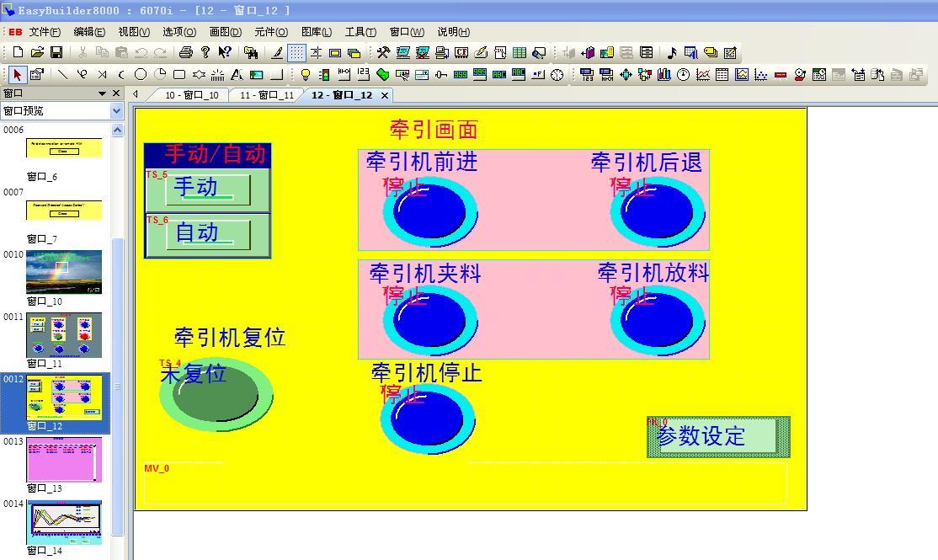The height and width of the screenshot is (560, 938).
Task: Open the 窗口 panel menu arrow
Action: coord(103,93)
